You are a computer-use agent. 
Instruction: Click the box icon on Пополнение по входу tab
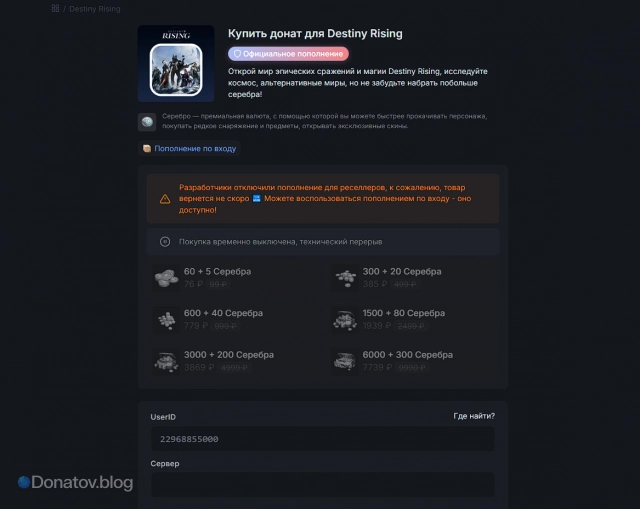click(147, 149)
